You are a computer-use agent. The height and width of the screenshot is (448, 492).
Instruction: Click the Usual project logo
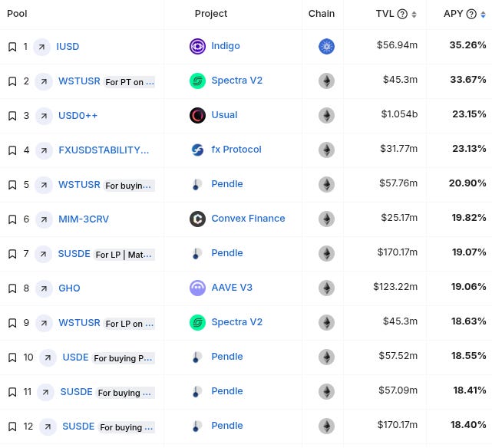coord(198,115)
